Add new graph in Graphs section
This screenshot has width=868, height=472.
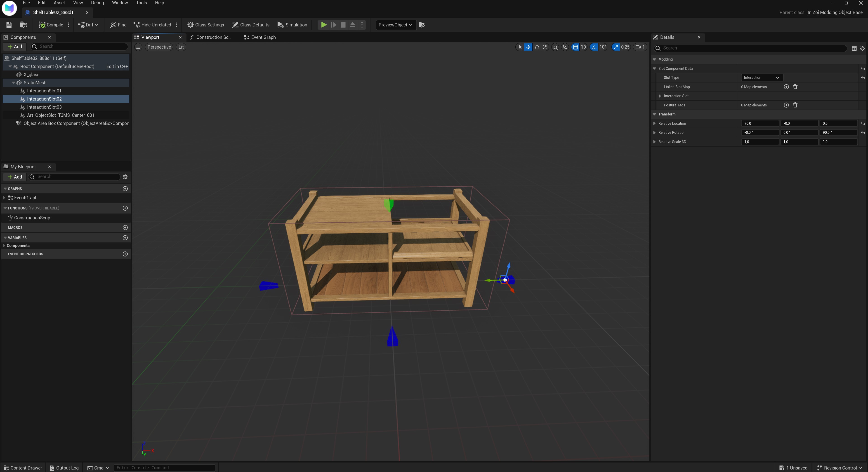click(125, 189)
